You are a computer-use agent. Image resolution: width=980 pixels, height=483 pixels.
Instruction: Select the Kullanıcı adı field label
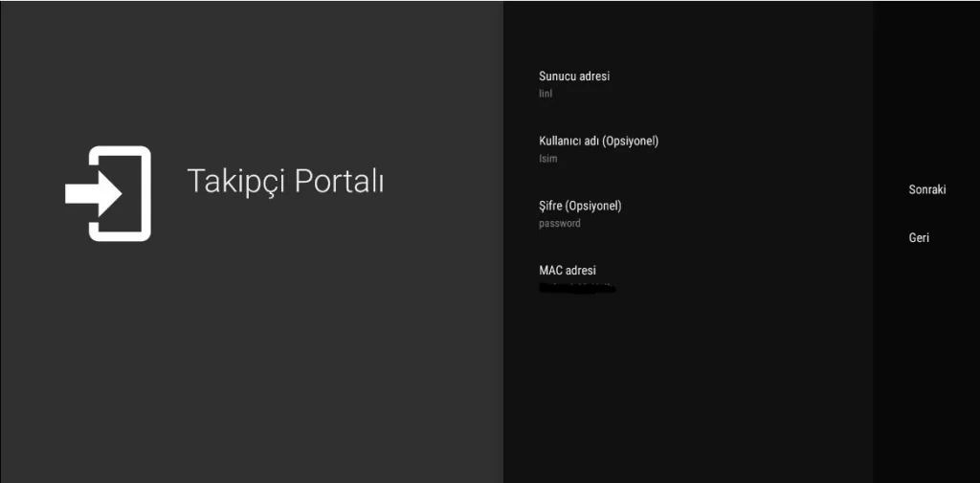(x=599, y=142)
